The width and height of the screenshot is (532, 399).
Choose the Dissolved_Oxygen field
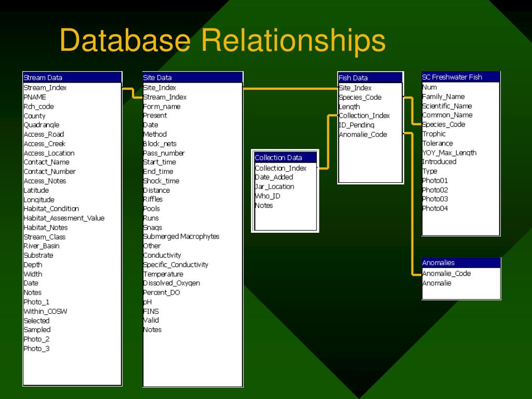tap(171, 283)
